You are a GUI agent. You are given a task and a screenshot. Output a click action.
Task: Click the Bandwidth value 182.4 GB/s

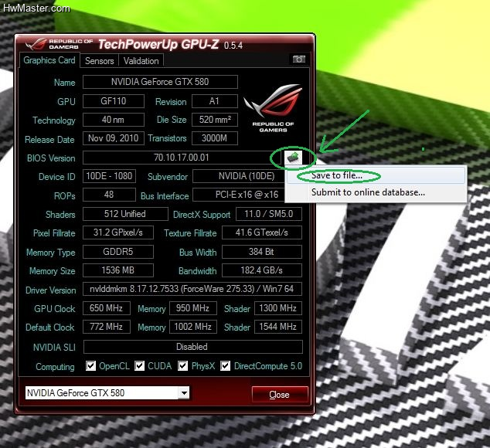262,270
